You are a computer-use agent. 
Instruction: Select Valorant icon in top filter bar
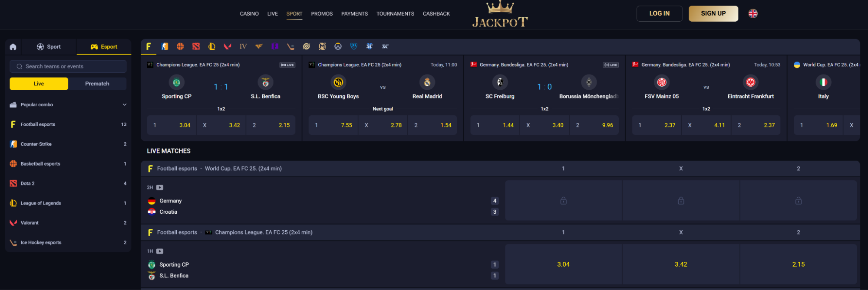click(228, 46)
